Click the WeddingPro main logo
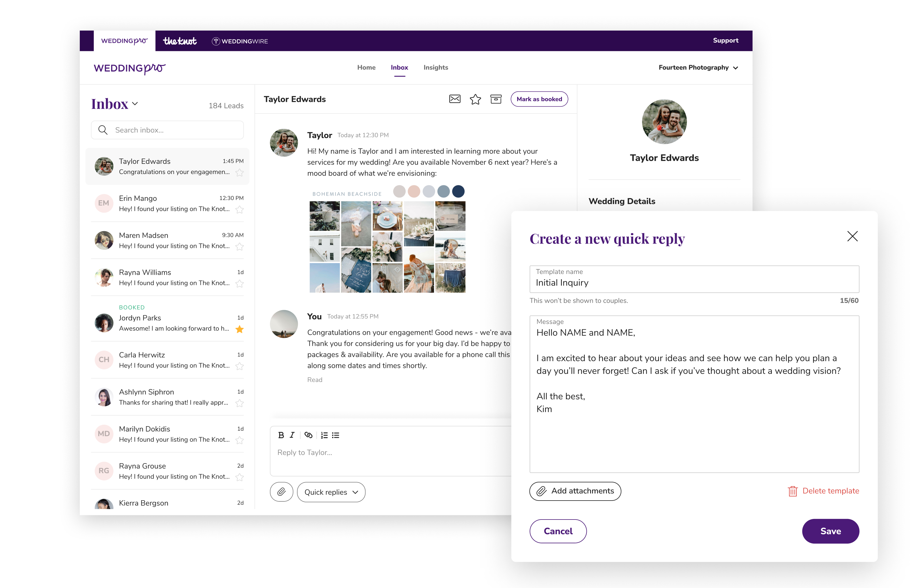The height and width of the screenshot is (588, 922). tap(129, 68)
